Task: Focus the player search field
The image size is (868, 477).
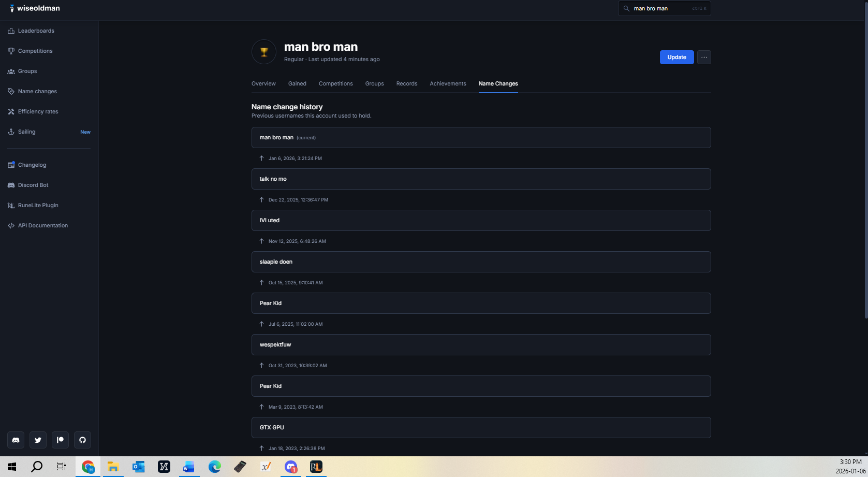Action: [x=664, y=8]
